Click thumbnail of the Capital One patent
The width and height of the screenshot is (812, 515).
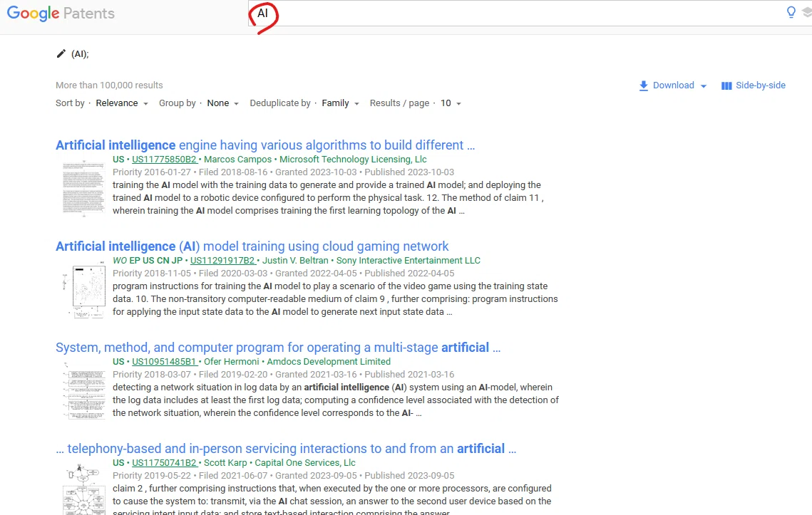(83, 489)
